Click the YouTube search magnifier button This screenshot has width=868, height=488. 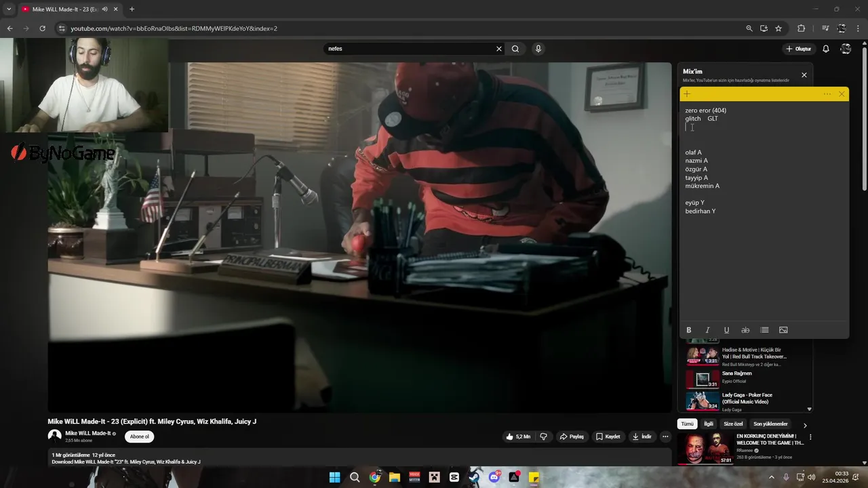[x=515, y=49]
